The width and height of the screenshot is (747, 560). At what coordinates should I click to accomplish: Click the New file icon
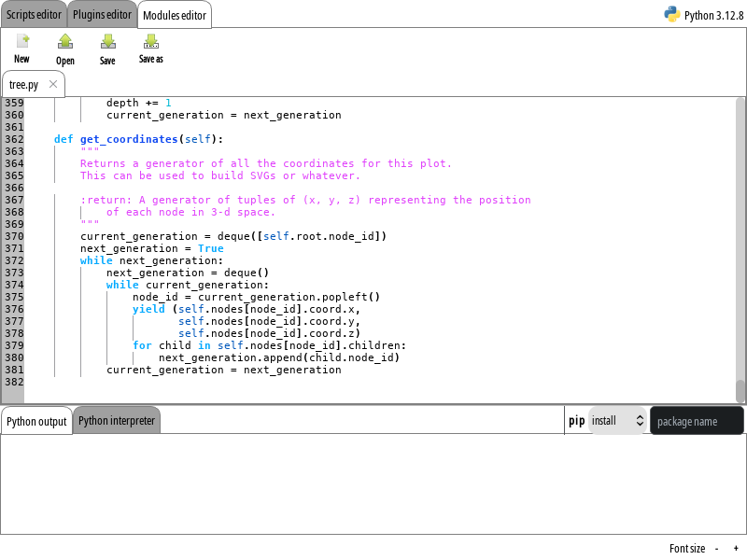(22, 41)
